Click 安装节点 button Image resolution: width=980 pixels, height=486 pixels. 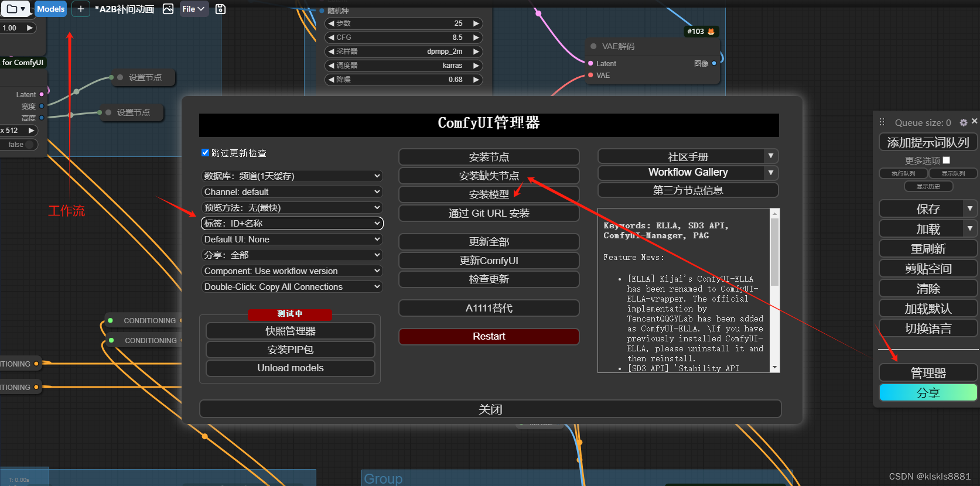click(x=489, y=157)
